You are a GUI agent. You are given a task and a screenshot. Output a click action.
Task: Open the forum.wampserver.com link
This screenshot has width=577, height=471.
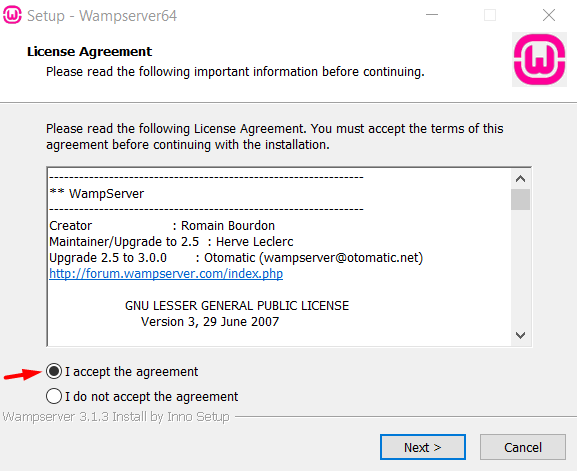coord(166,273)
